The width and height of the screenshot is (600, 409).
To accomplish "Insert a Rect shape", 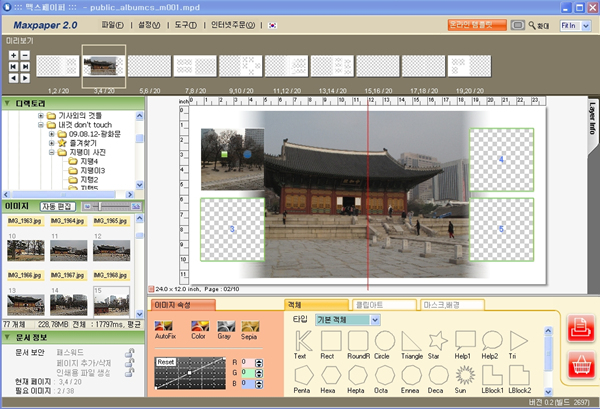I will coord(331,344).
